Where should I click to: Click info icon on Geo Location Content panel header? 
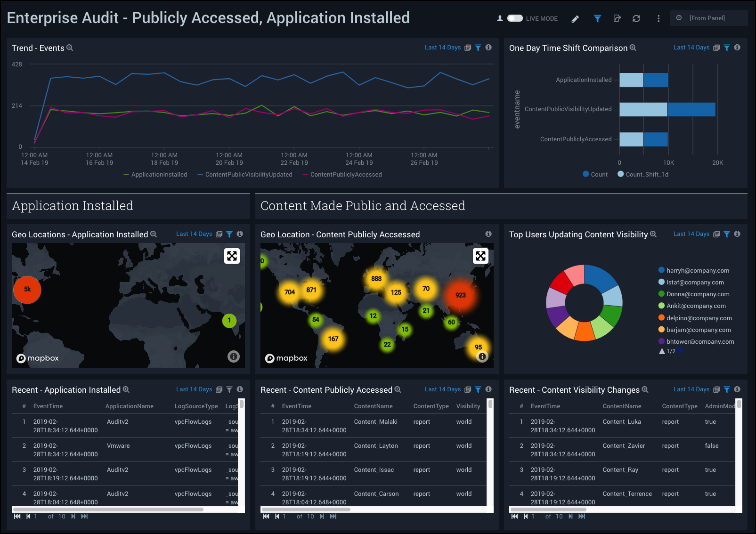[x=488, y=234]
